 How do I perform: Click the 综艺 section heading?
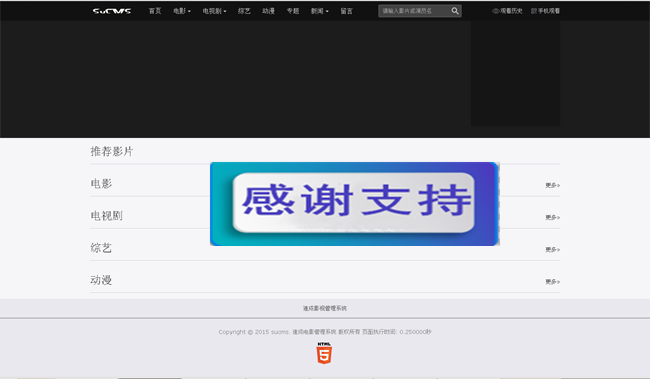coord(101,248)
